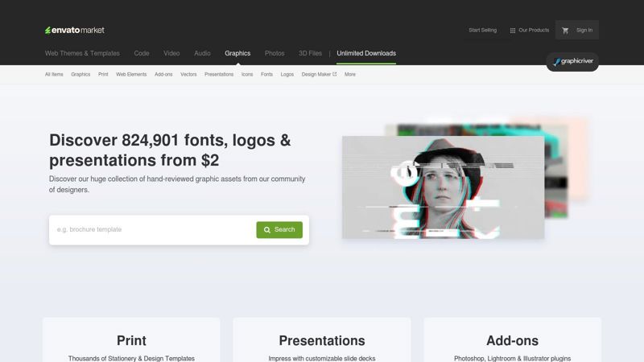
Task: Click Unlimited Downloads link
Action: point(366,53)
